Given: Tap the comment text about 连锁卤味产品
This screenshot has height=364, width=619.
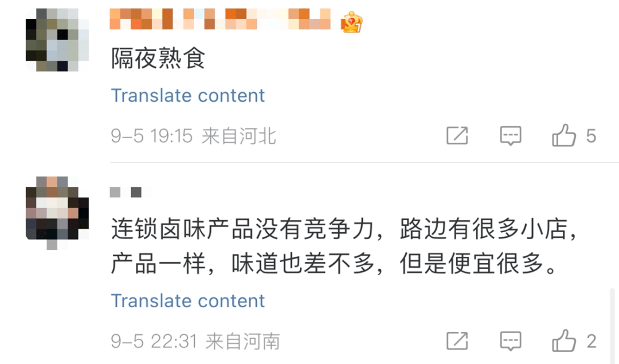Looking at the screenshot, I should point(343,247).
